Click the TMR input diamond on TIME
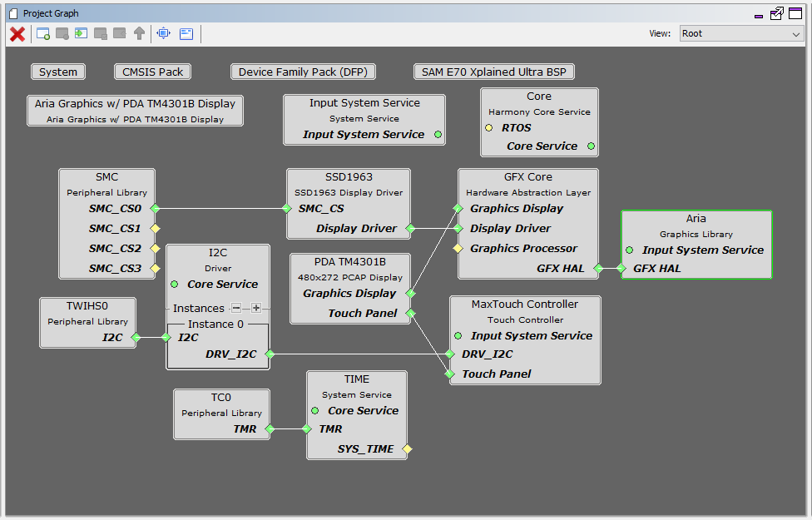 coord(306,428)
